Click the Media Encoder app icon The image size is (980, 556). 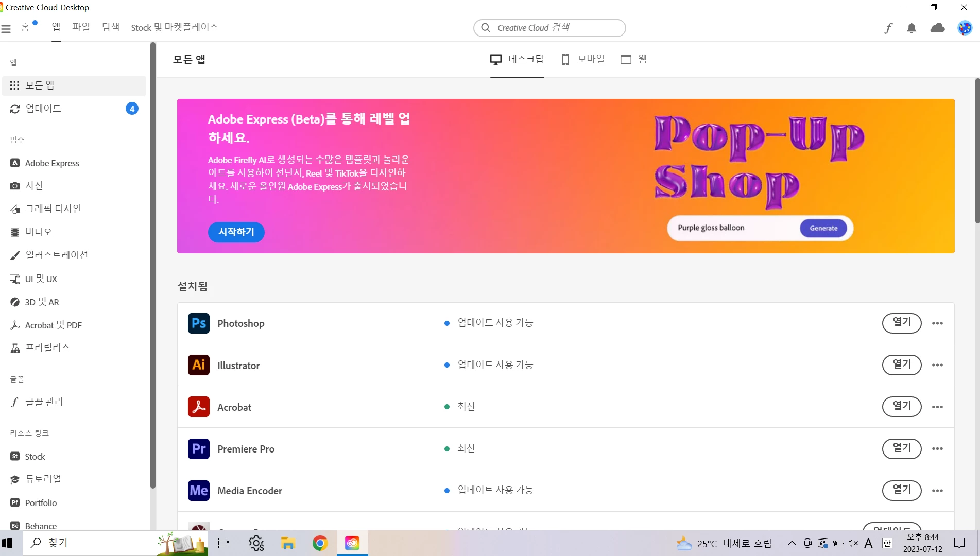[199, 491]
